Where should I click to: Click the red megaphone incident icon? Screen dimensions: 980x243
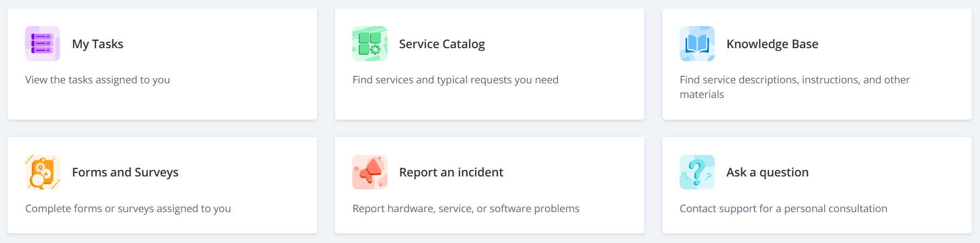(370, 172)
